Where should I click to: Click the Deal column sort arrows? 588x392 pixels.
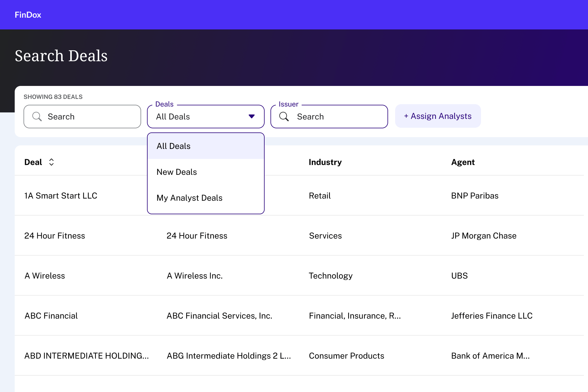51,162
